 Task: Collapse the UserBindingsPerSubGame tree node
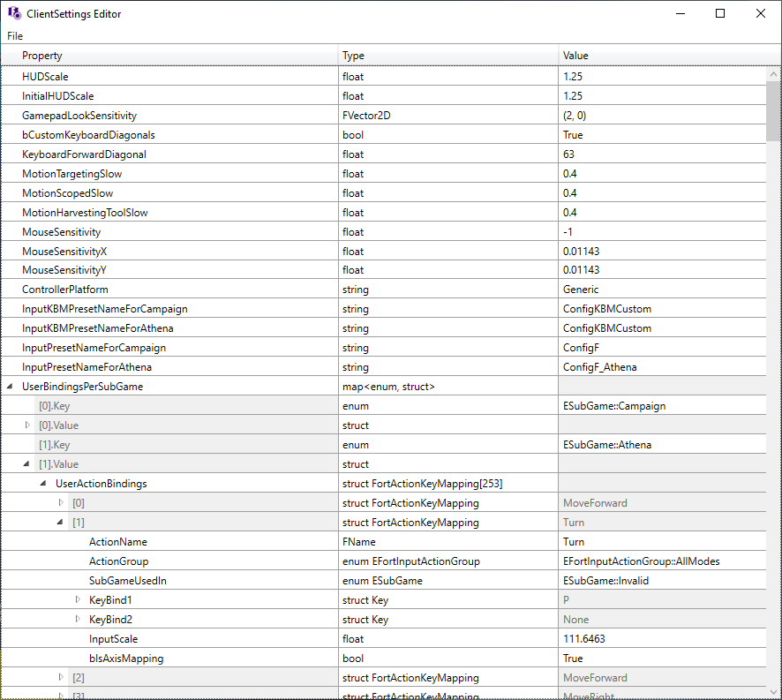(x=8, y=386)
